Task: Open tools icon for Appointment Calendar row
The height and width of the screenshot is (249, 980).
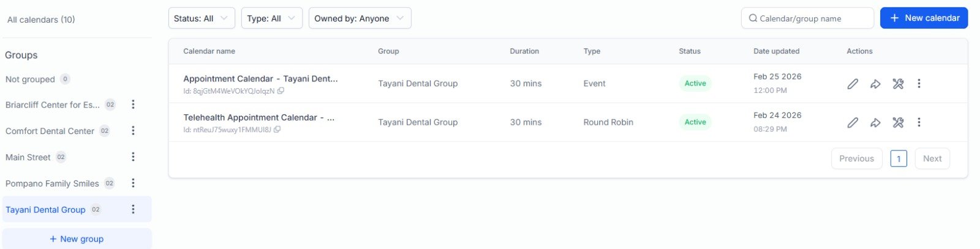Action: pos(898,84)
